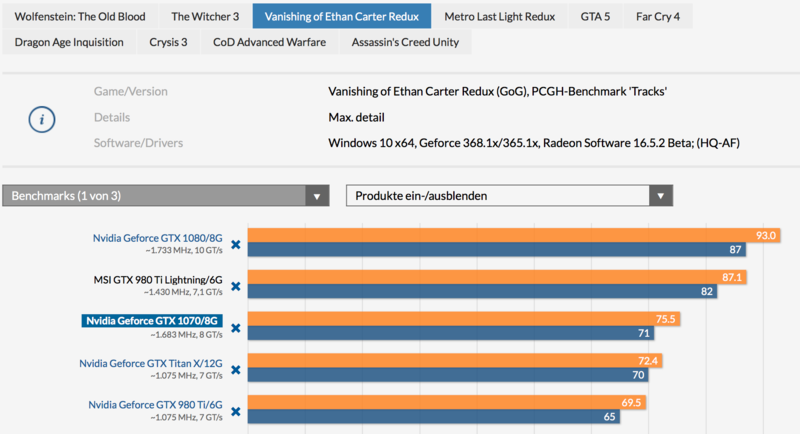Click the highlighted Nvidia Geforce GTX 1070/8G label
The image size is (800, 434).
(150, 321)
